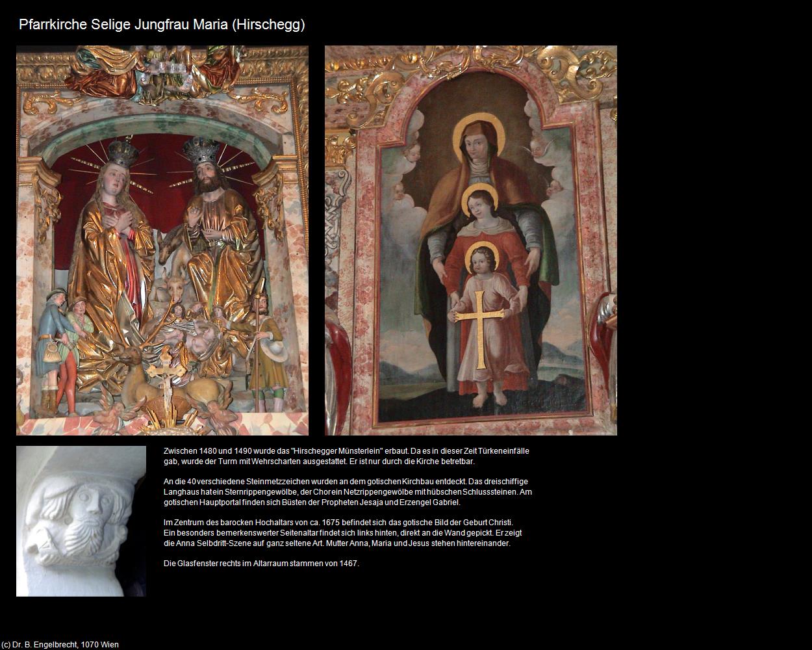Viewport: 812px width, 650px height.
Task: Open the Nativity altar sculpture photo
Action: coord(162,240)
